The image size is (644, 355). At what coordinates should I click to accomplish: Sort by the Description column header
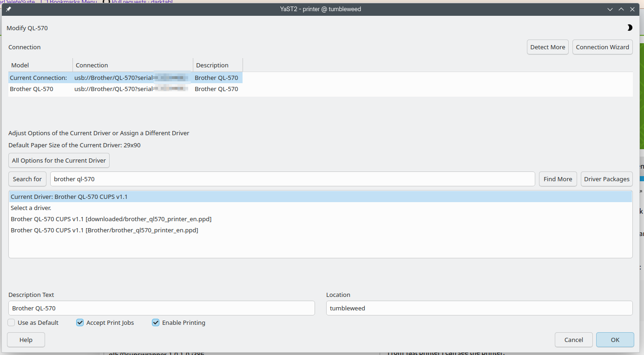218,65
